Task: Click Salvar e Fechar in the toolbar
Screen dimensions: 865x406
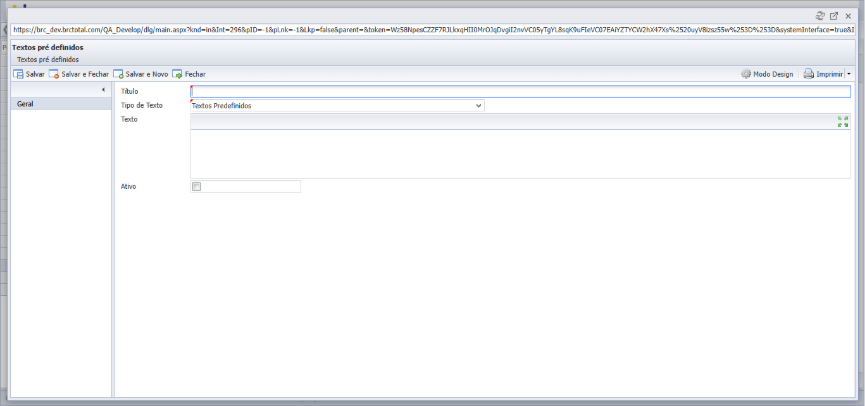Action: click(x=79, y=74)
